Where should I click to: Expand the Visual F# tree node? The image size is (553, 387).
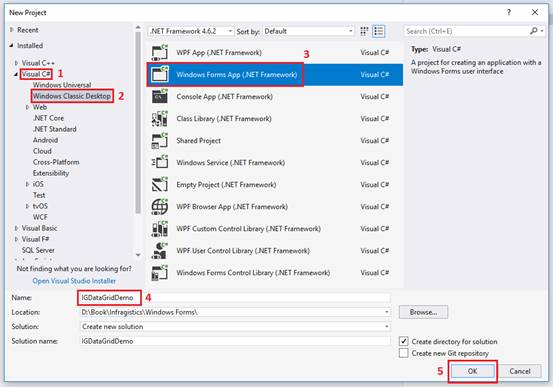[x=16, y=239]
